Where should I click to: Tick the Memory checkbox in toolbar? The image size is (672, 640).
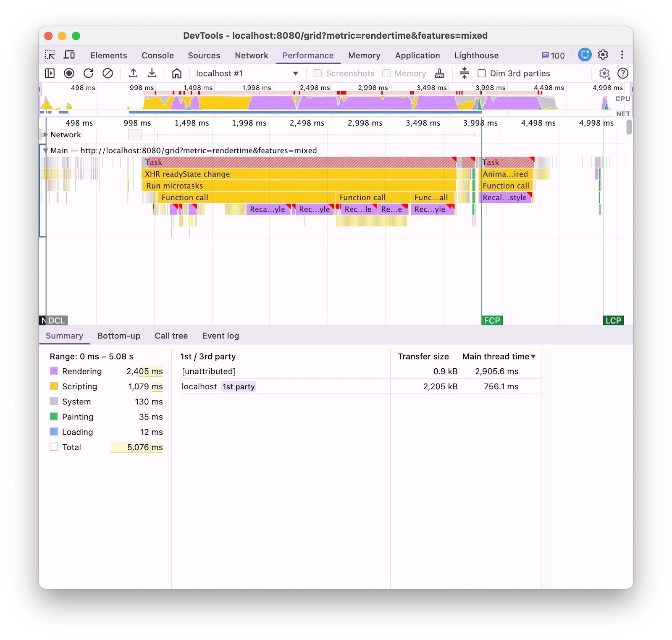[x=386, y=73]
